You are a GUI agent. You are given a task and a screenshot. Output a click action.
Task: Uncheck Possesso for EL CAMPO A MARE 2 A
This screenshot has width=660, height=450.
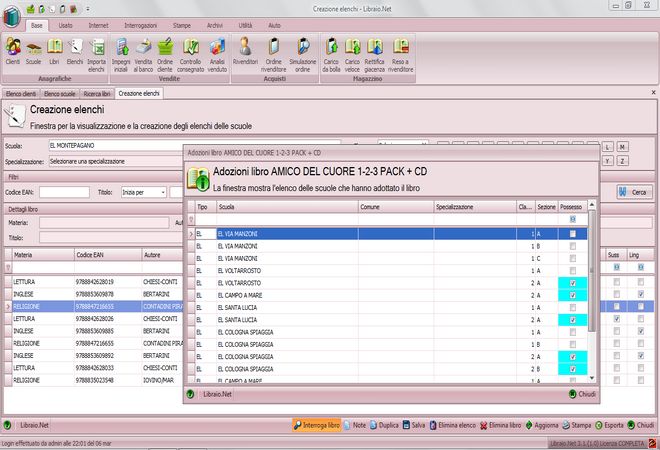pos(572,295)
